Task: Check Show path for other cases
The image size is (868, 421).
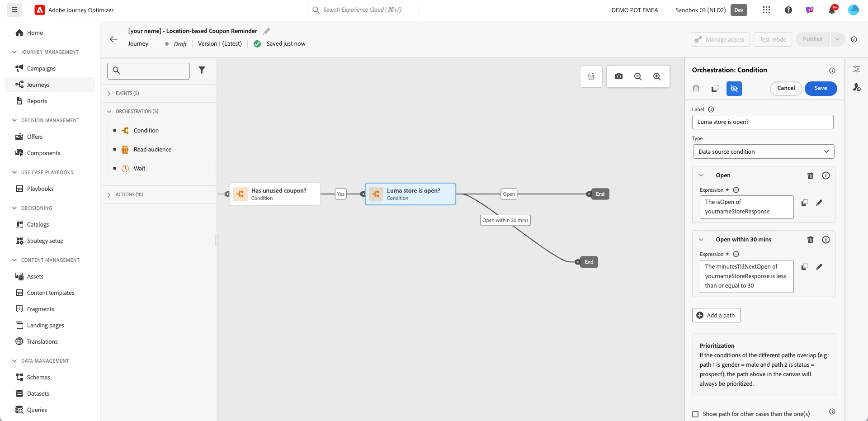Action: coord(696,414)
